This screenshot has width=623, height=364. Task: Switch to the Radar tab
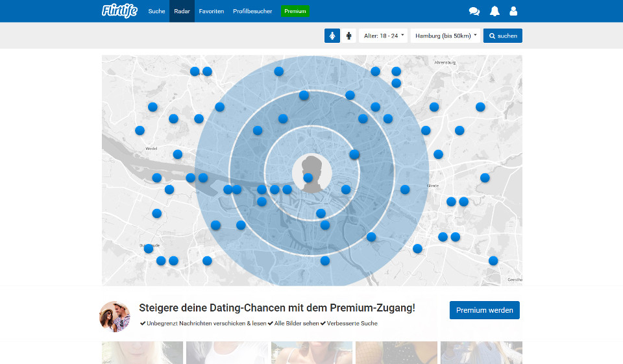pos(182,11)
